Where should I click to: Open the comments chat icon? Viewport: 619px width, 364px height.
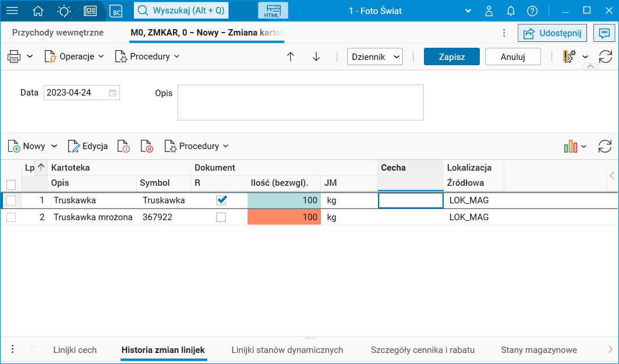[604, 33]
